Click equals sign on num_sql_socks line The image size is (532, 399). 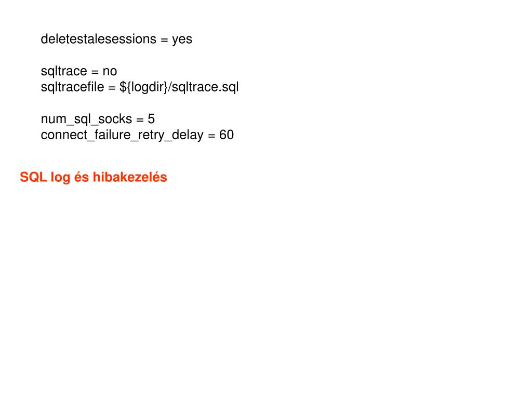click(x=140, y=120)
